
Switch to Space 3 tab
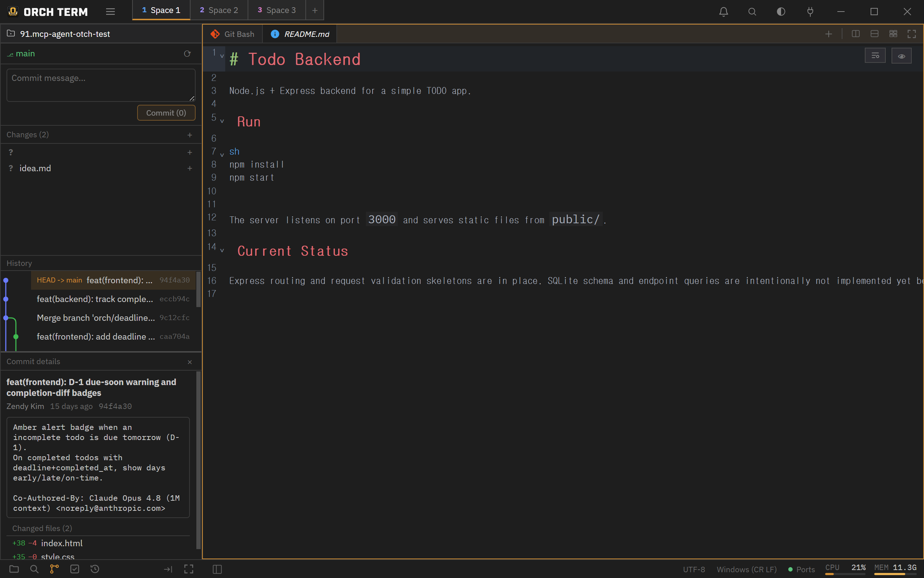(277, 10)
